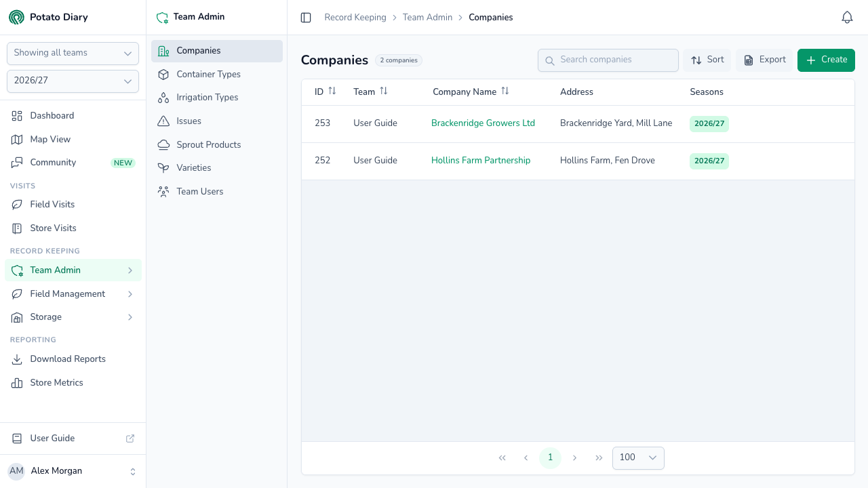Open notifications bell icon
The width and height of the screenshot is (868, 488).
[847, 18]
